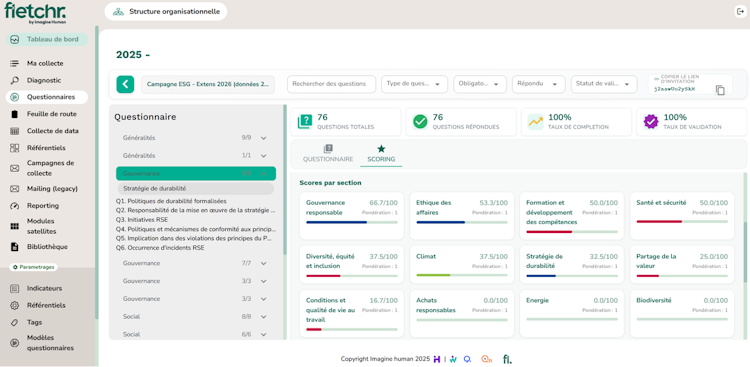Click the Feuille de route clipboard icon
750x367 pixels.
(x=15, y=114)
